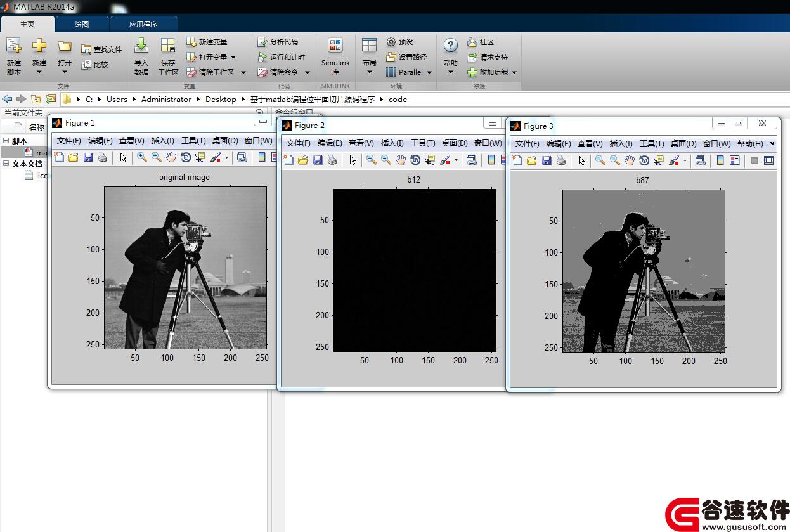This screenshot has height=532, width=790.
Task: Open 文件(F) menu in Figure 1
Action: point(69,141)
